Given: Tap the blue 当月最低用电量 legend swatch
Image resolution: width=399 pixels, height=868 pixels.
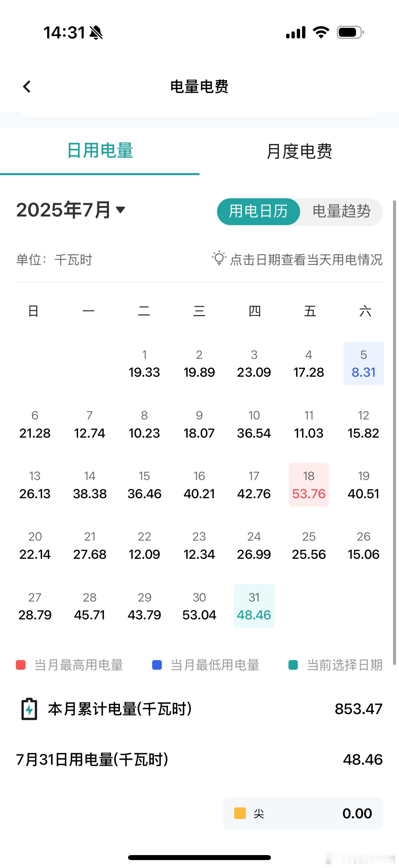Looking at the screenshot, I should coord(157,665).
